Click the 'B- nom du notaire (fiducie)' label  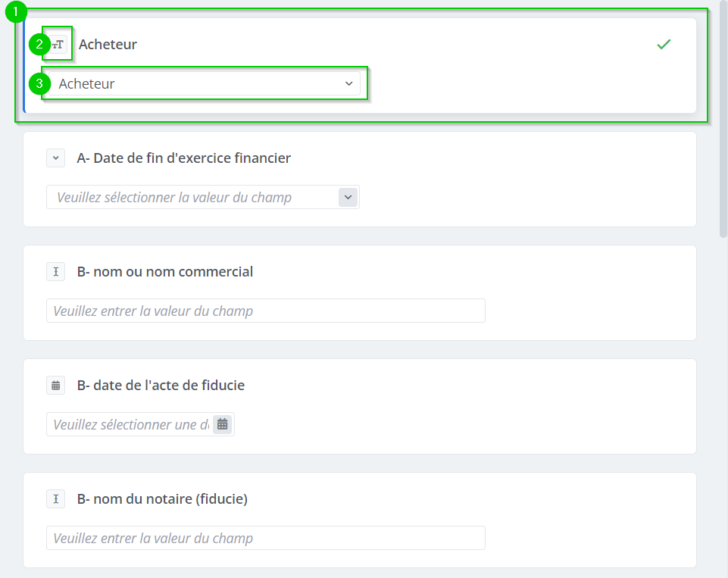click(x=162, y=499)
